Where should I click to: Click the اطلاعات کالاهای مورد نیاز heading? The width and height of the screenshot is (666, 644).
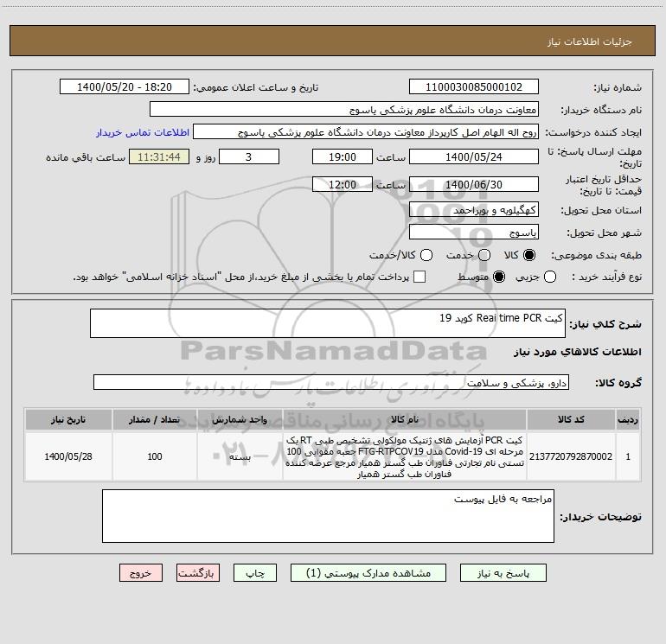click(x=578, y=352)
